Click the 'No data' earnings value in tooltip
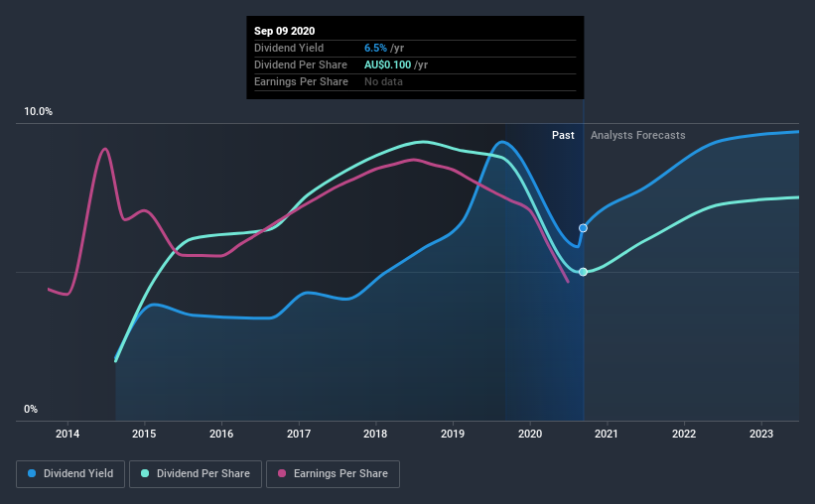 click(383, 81)
